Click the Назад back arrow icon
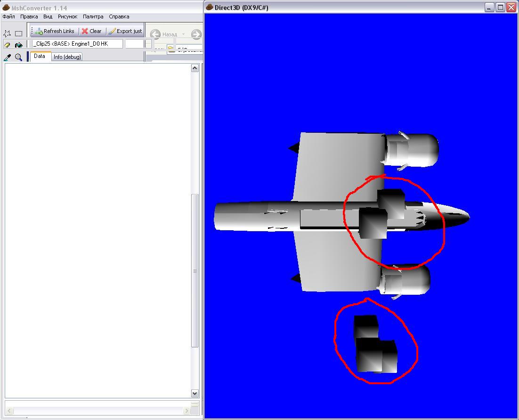519x420 pixels. 155,34
